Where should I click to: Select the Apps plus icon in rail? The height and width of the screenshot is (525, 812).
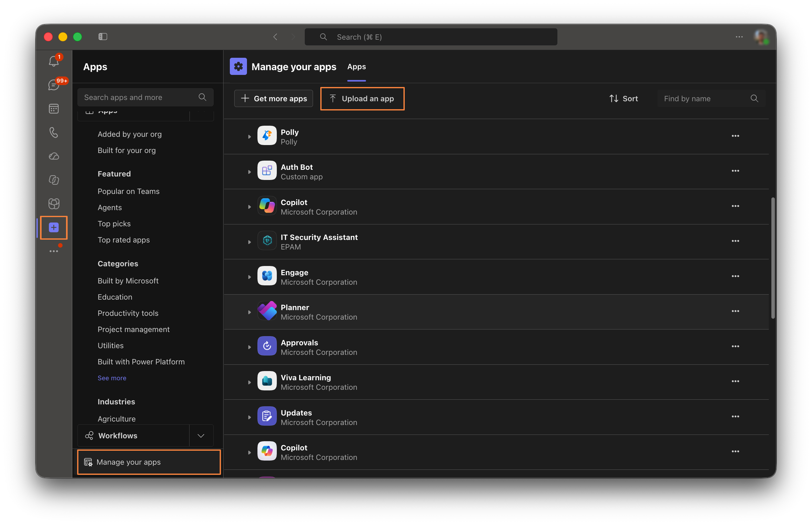click(x=54, y=227)
